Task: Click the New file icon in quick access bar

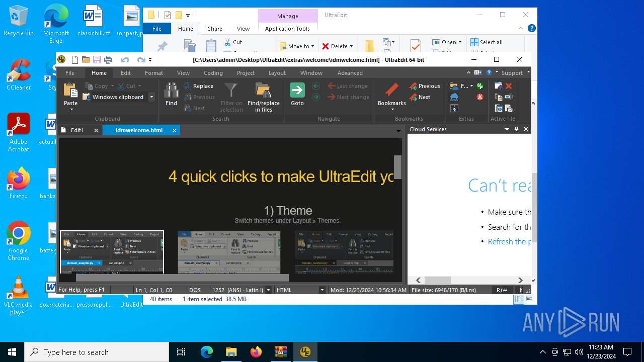Action: tap(75, 59)
